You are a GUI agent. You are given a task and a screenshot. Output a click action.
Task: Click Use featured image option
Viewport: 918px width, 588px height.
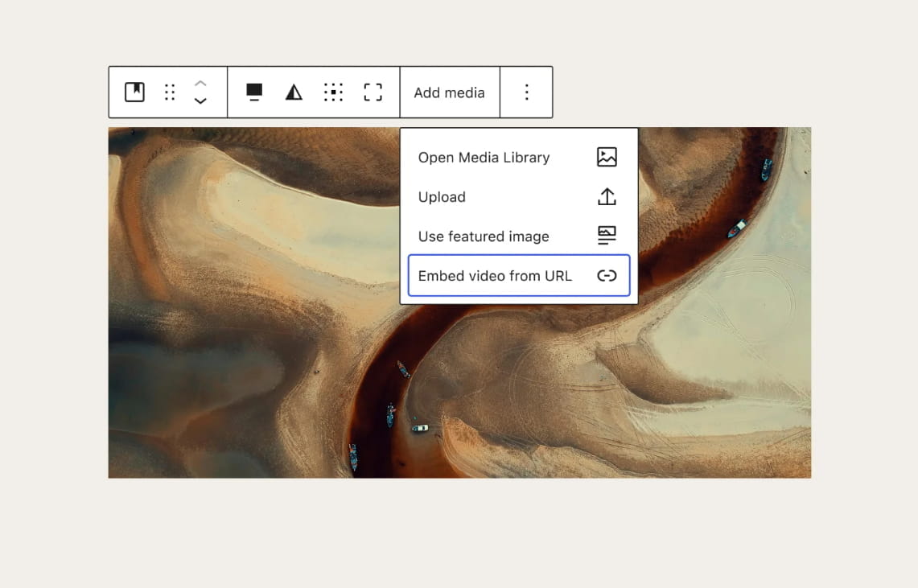tap(483, 236)
